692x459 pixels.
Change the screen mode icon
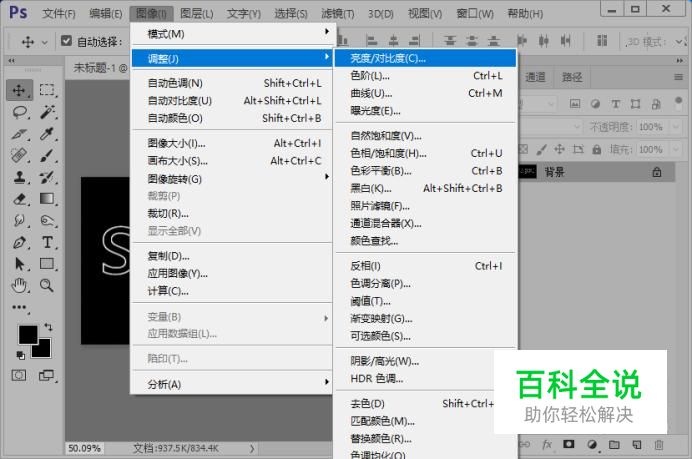click(46, 376)
